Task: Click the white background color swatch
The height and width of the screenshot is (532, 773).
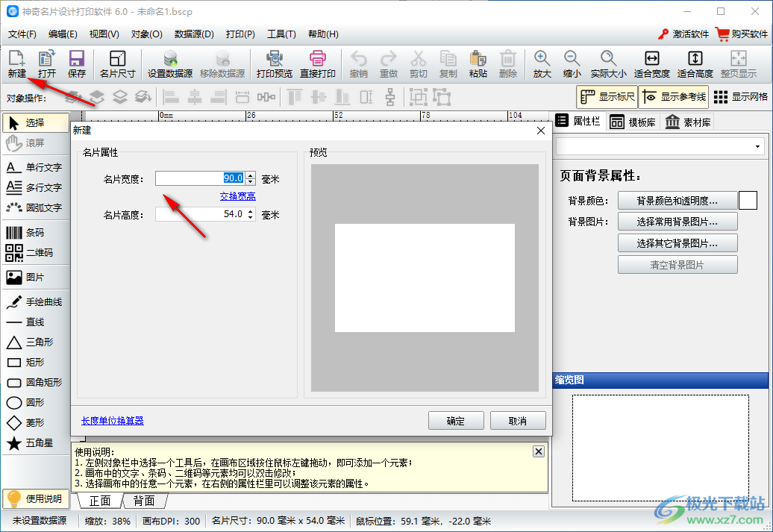Action: (748, 201)
